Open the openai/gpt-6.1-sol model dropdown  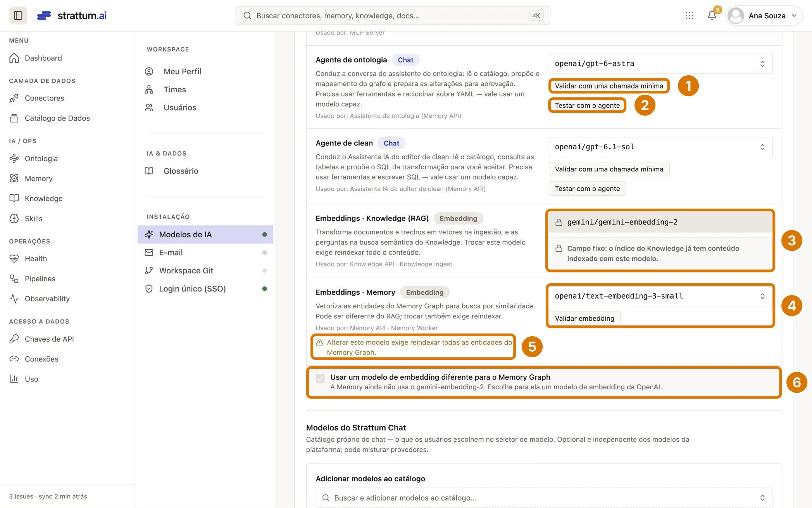660,147
